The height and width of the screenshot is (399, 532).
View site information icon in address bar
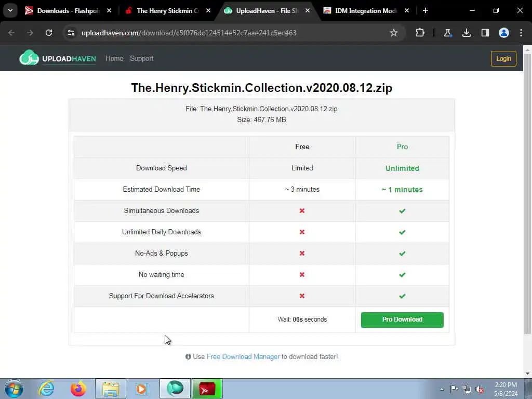pyautogui.click(x=71, y=33)
